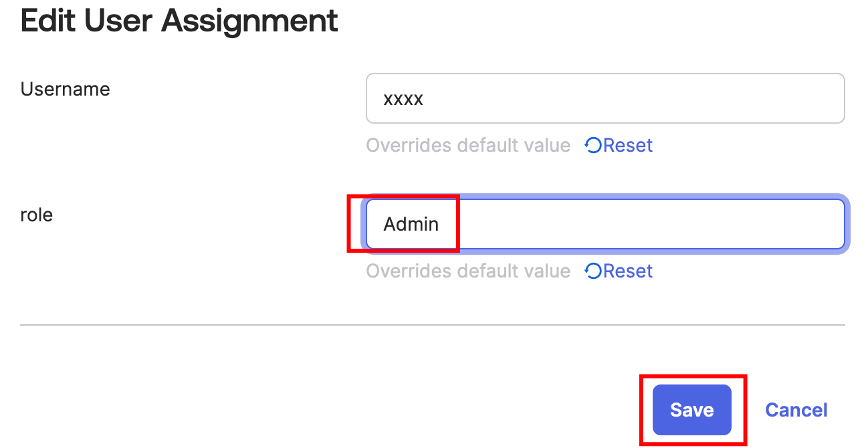This screenshot has height=448, width=868.
Task: Click the Username label
Action: 65,89
